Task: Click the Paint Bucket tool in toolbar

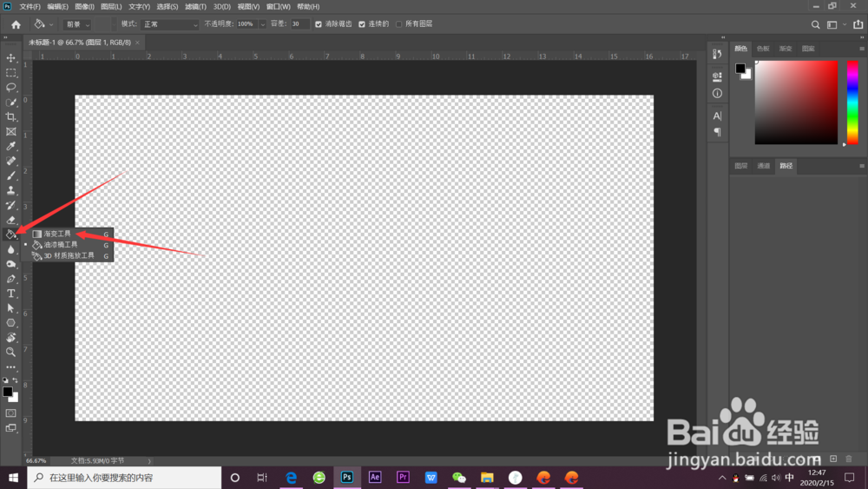Action: [10, 235]
